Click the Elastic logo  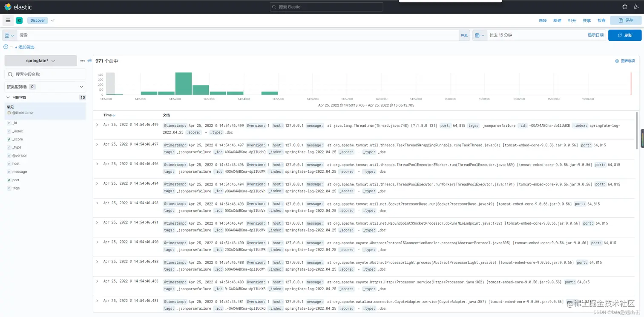tap(18, 7)
